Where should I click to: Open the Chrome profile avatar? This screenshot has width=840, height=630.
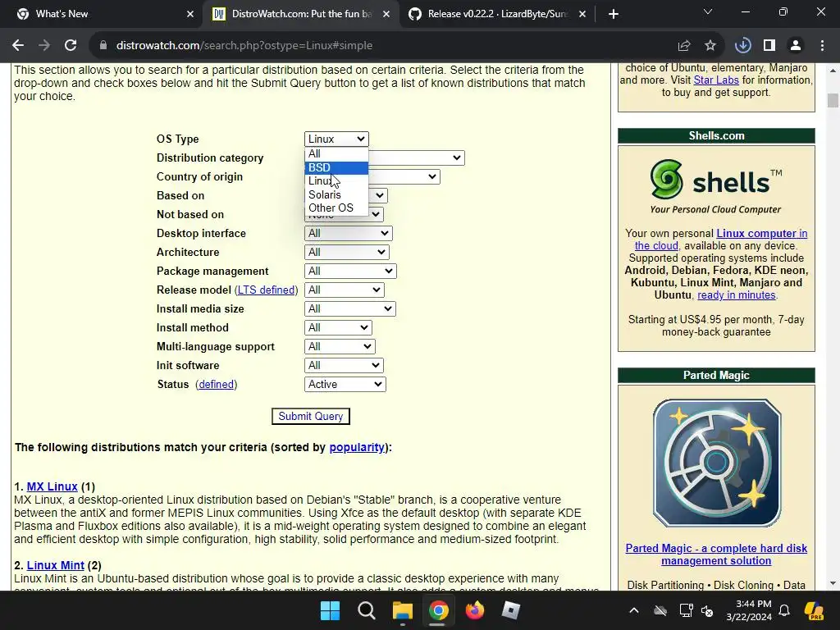pos(796,46)
